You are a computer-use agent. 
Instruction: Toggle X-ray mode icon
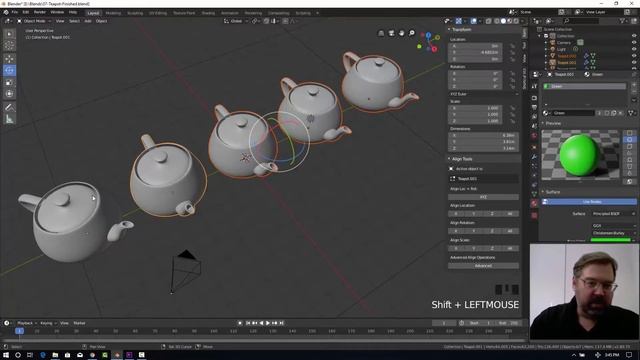[489, 21]
